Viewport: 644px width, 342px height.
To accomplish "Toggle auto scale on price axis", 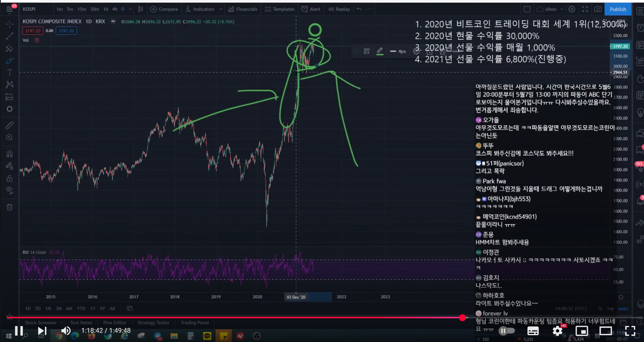I will [623, 309].
